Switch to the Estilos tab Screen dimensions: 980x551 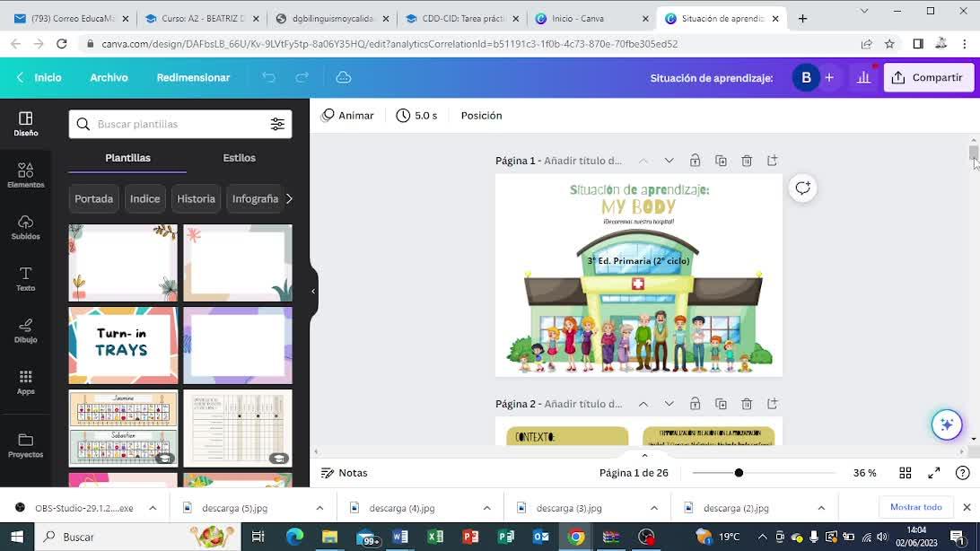coord(240,158)
